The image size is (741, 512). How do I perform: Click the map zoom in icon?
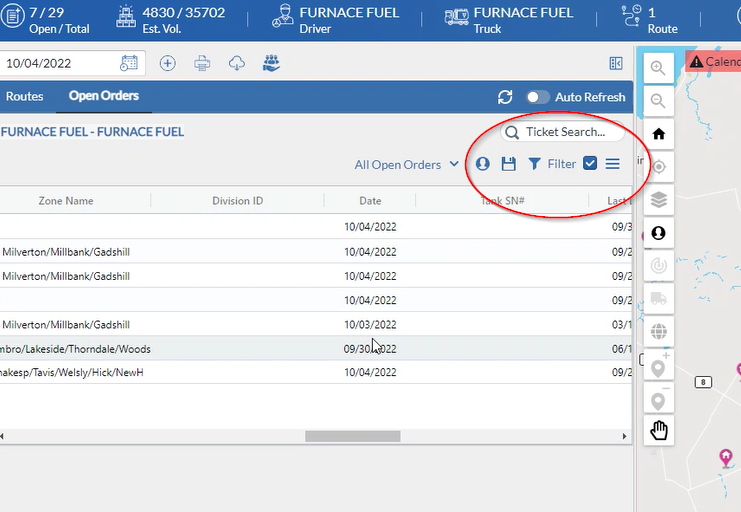pos(658,68)
